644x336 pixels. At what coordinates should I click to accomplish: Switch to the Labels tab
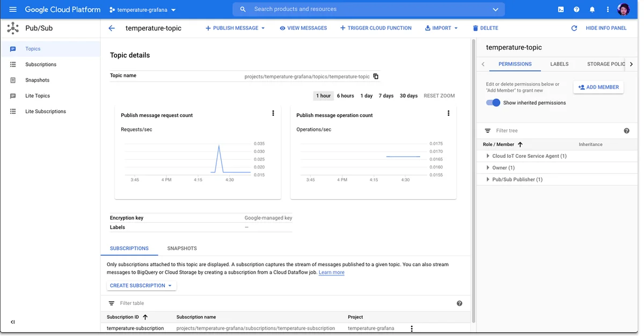(x=559, y=64)
